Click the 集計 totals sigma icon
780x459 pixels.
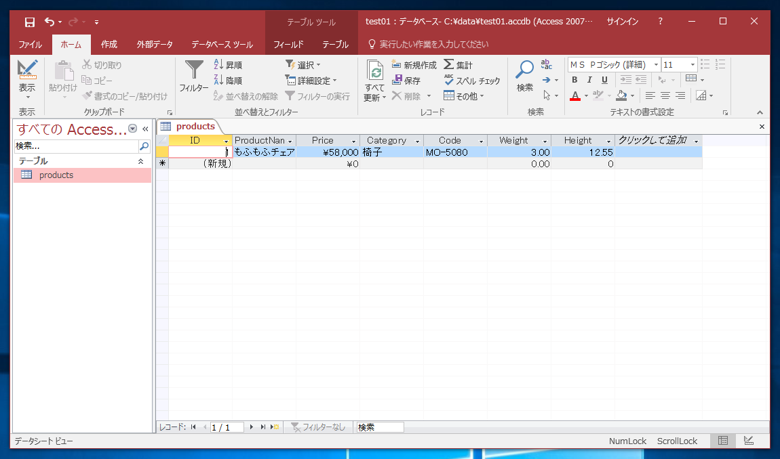[458, 65]
